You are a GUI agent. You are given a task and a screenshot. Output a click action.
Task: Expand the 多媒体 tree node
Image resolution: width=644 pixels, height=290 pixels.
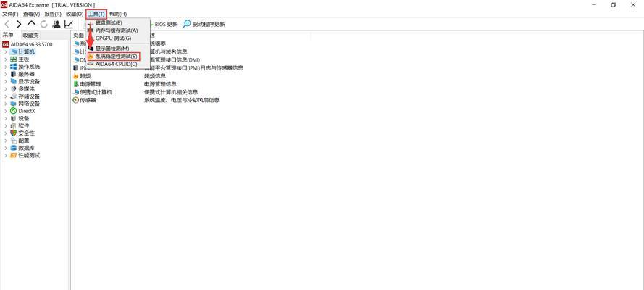pos(6,89)
